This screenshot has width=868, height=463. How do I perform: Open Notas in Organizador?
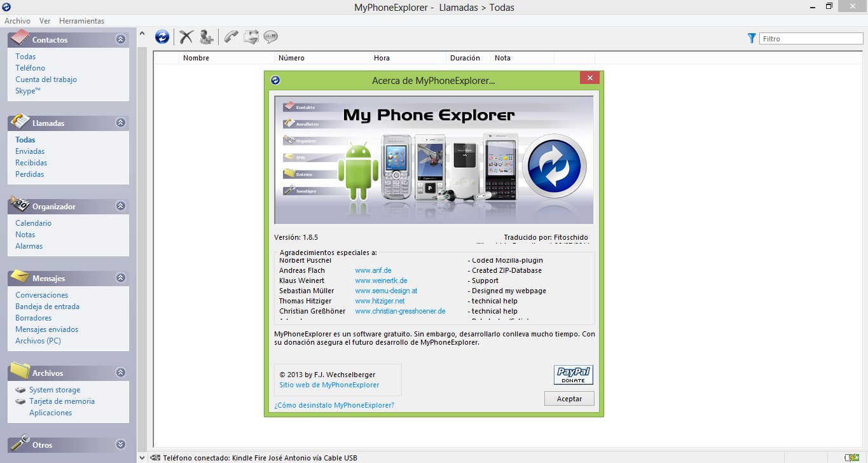25,235
